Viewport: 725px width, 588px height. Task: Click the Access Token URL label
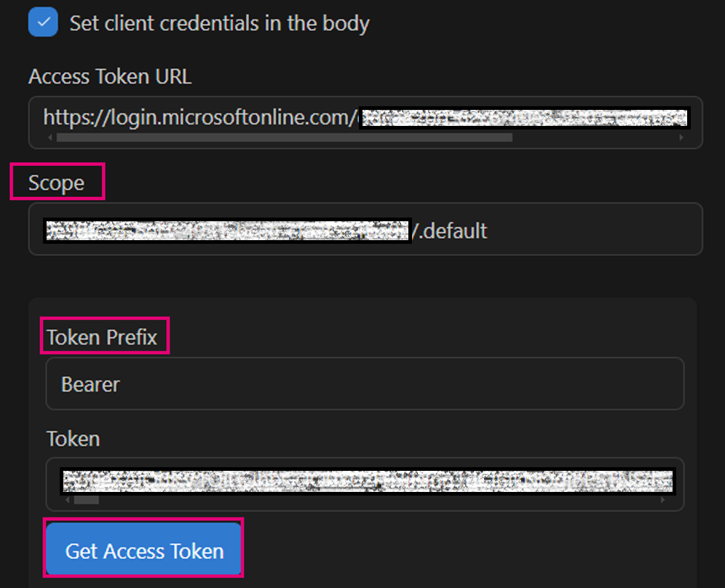pyautogui.click(x=110, y=76)
